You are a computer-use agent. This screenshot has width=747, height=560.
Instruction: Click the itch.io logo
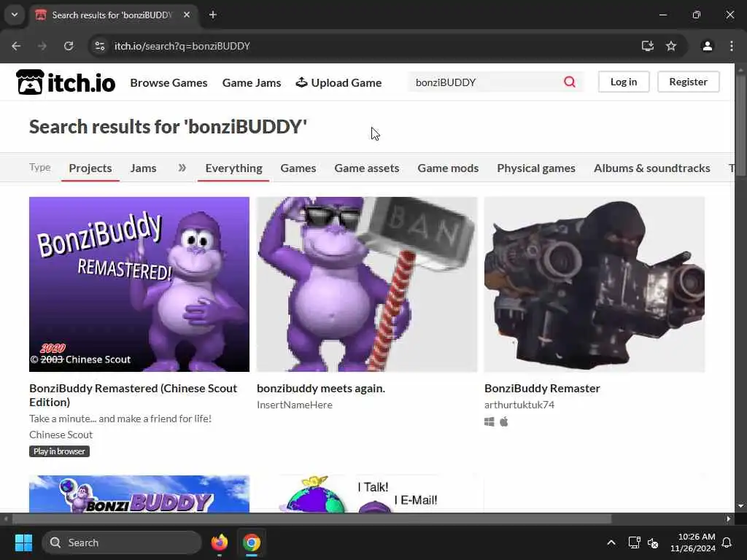66,82
